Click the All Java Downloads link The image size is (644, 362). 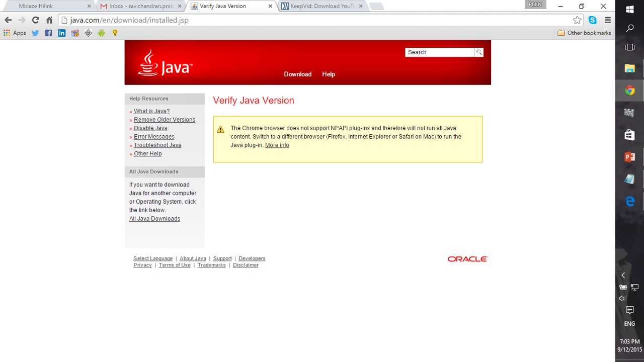tap(154, 219)
